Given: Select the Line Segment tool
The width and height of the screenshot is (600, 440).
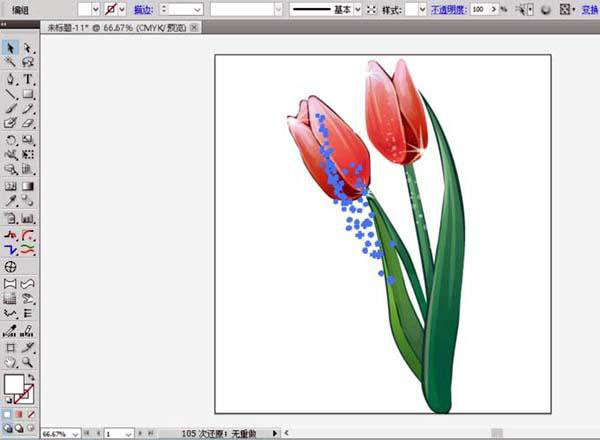Looking at the screenshot, I should pos(10,94).
